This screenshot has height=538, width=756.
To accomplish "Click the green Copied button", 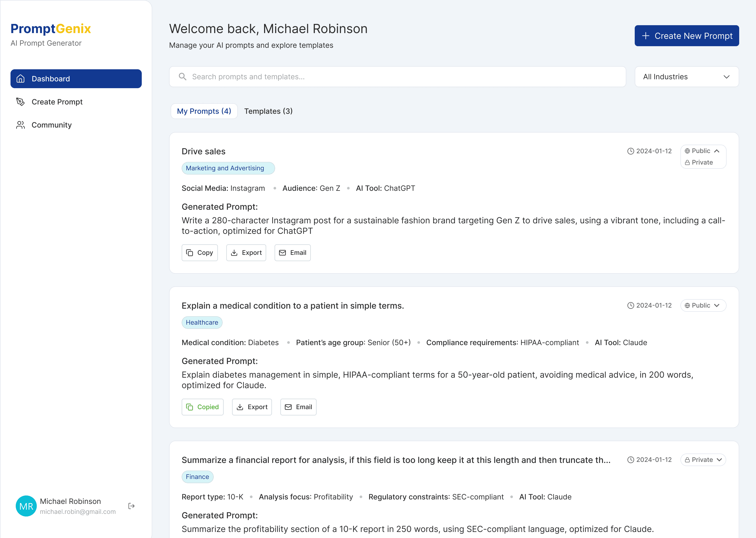I will (202, 407).
